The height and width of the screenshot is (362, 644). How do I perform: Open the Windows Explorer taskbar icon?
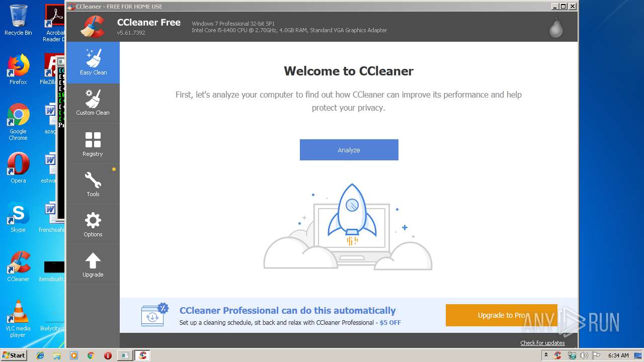click(57, 355)
